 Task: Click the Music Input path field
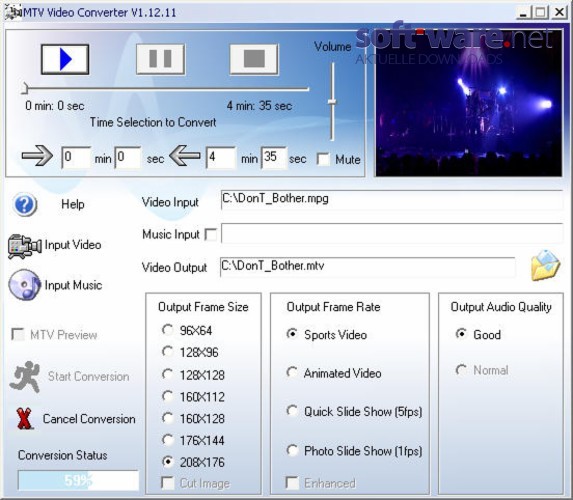click(392, 233)
